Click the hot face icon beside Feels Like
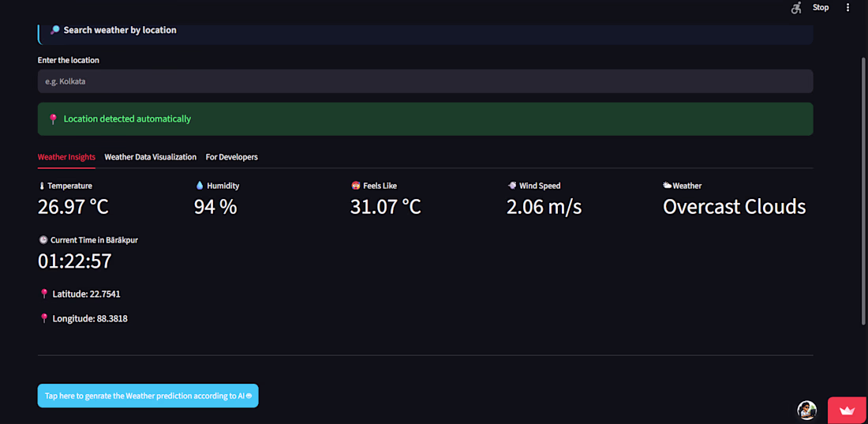The height and width of the screenshot is (424, 868). tap(356, 186)
